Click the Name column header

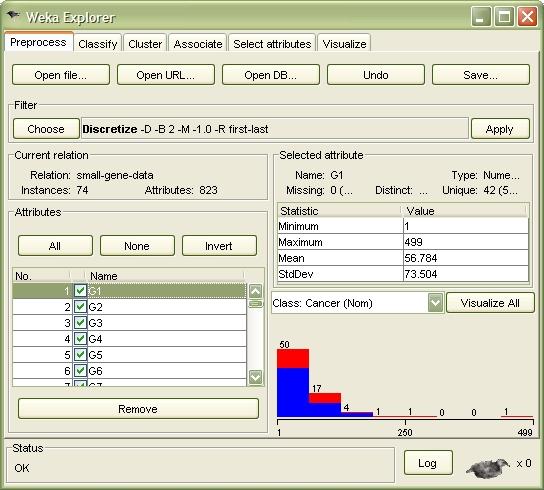(165, 276)
